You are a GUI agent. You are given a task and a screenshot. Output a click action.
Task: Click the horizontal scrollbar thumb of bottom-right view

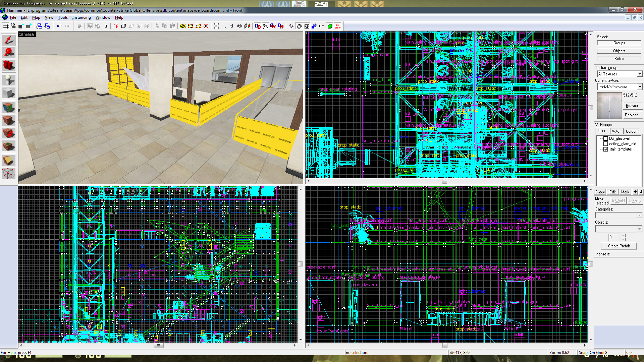tap(444, 345)
